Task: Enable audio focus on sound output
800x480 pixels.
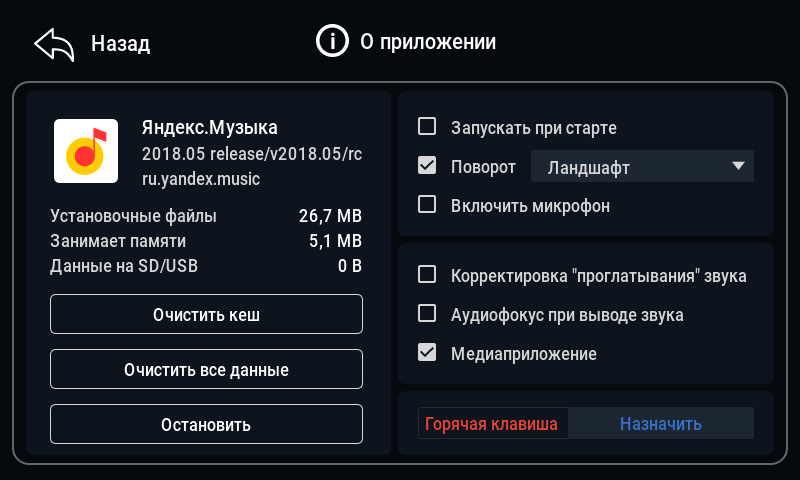Action: click(427, 314)
